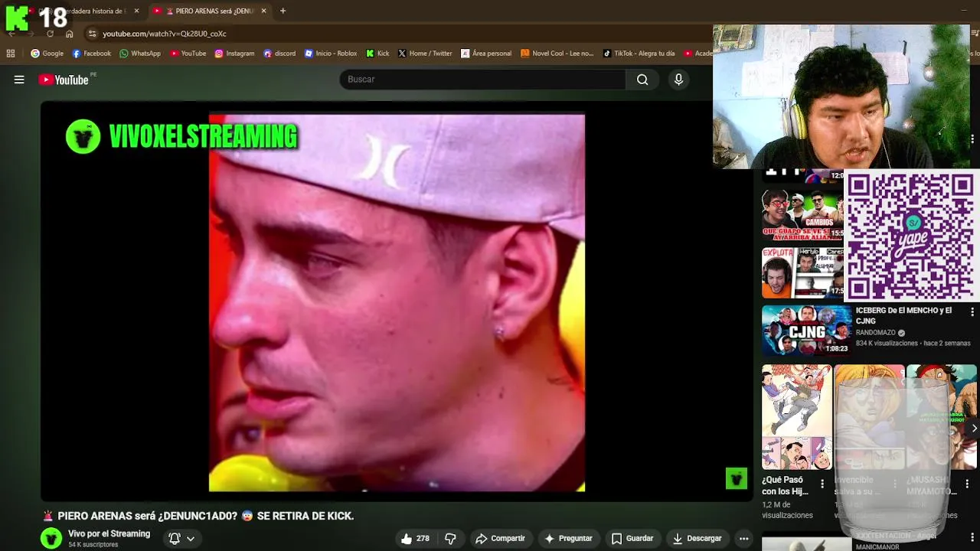Open Vivo por el Streaming channel avatar

tap(51, 539)
